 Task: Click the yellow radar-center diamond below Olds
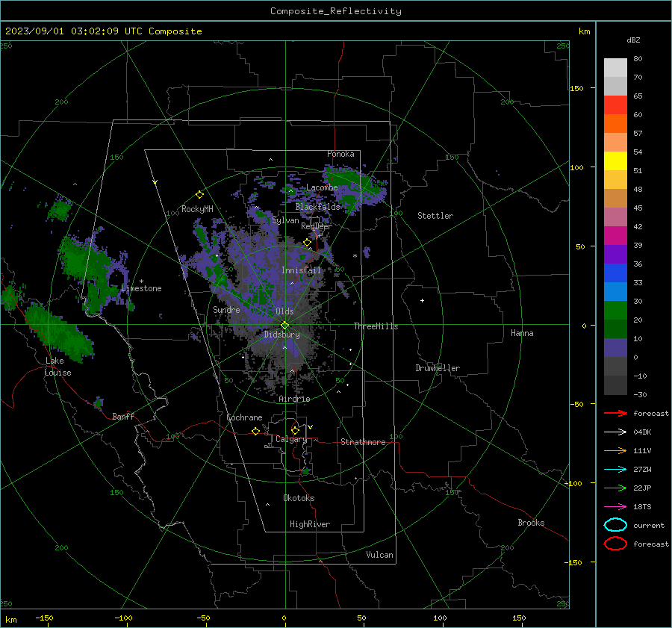click(285, 326)
